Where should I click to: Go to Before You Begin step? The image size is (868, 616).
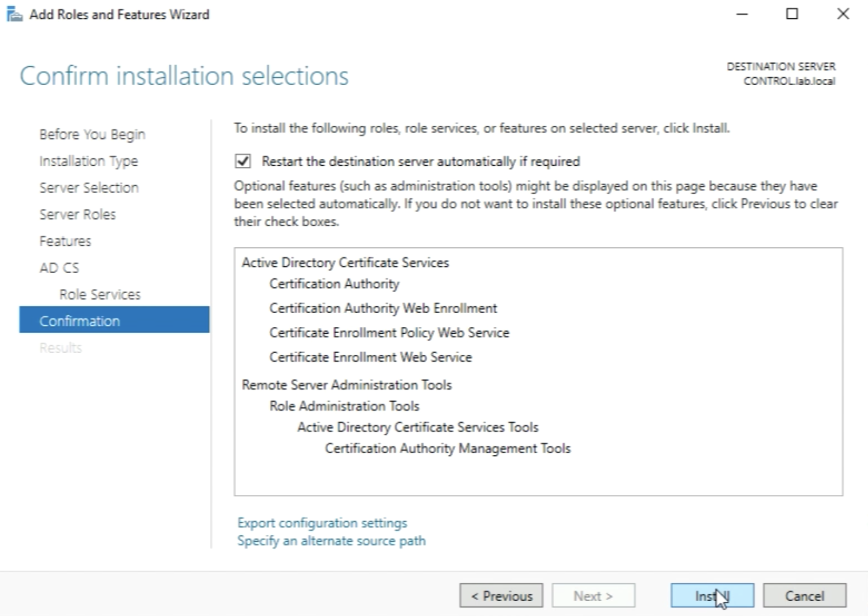tap(92, 134)
